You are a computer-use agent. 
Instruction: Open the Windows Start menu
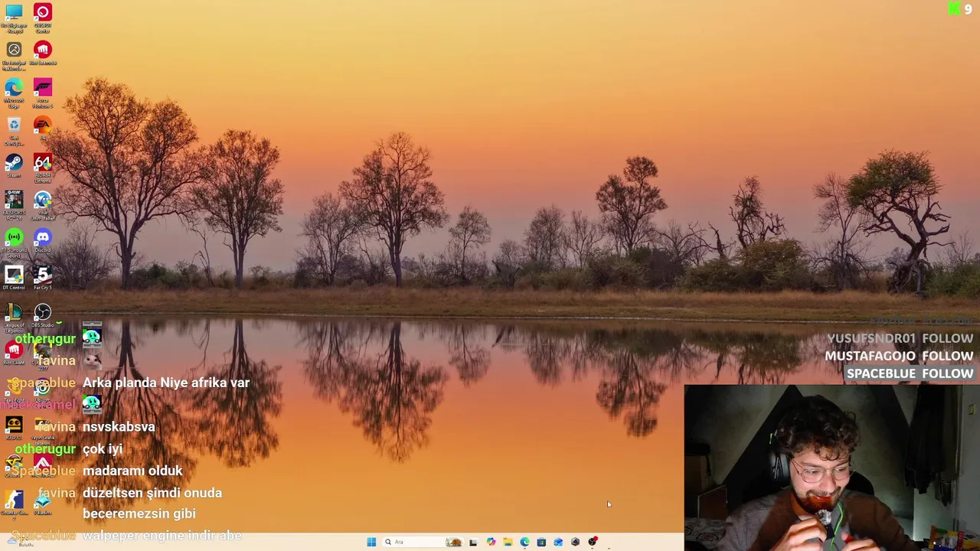point(371,542)
